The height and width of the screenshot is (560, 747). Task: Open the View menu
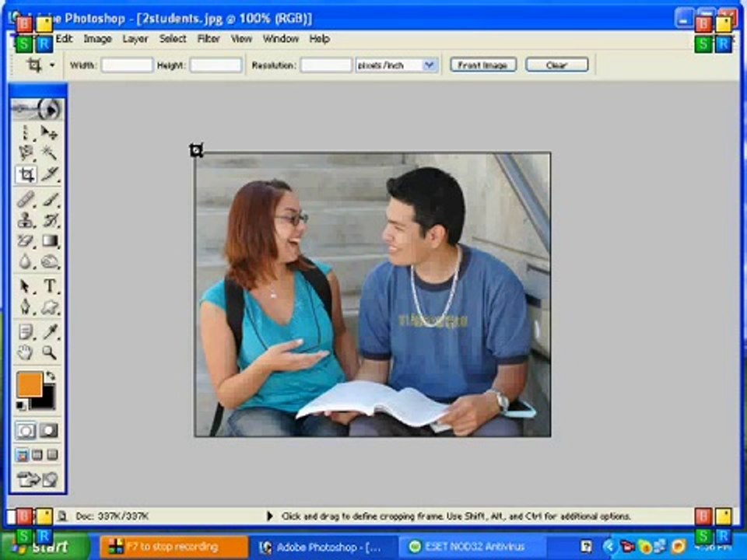241,39
